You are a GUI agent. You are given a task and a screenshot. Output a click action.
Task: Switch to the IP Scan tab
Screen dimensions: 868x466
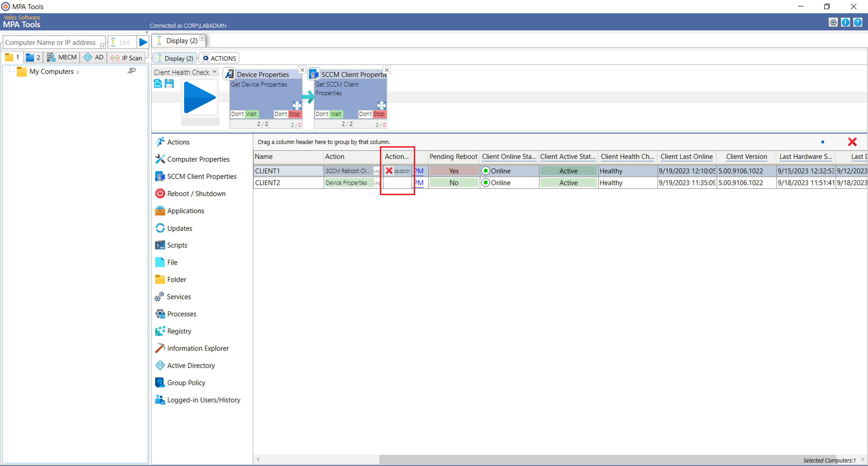tap(126, 58)
